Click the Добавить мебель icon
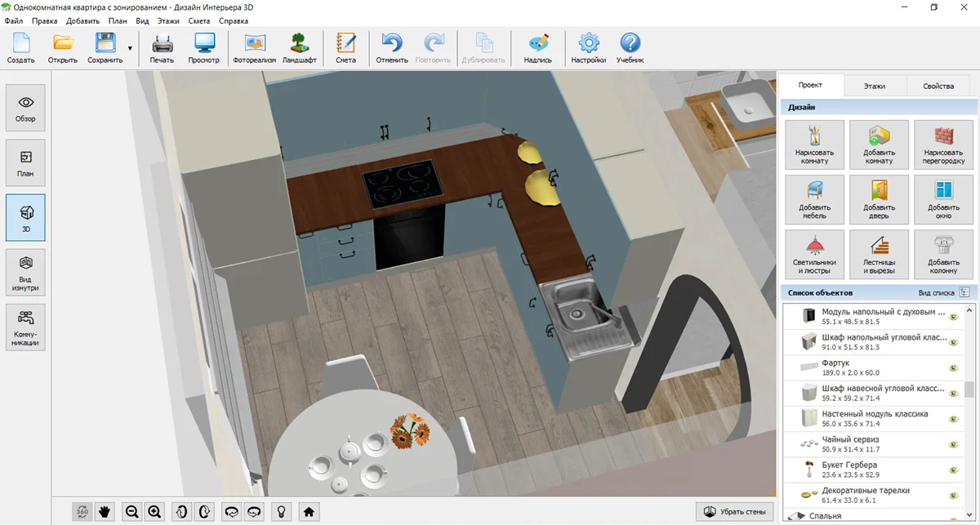Viewport: 980px width, 525px height. coord(814,200)
